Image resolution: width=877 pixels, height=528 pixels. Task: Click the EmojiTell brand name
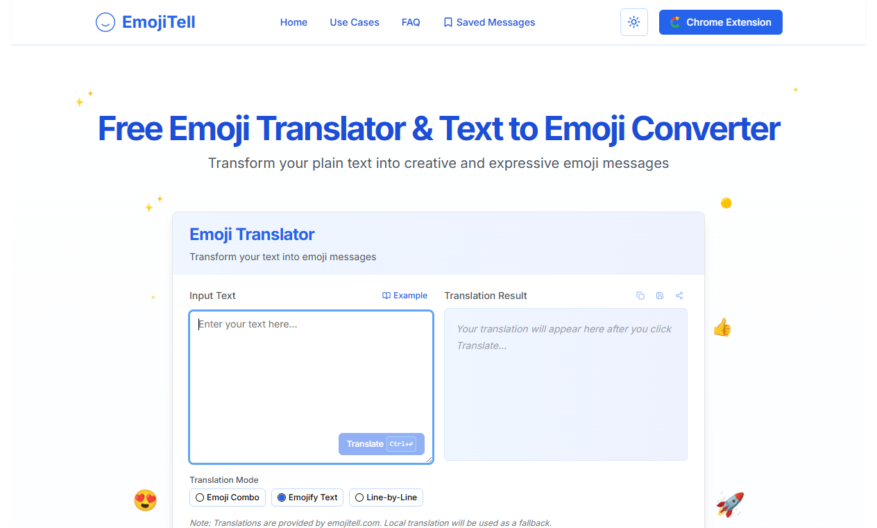[158, 22]
